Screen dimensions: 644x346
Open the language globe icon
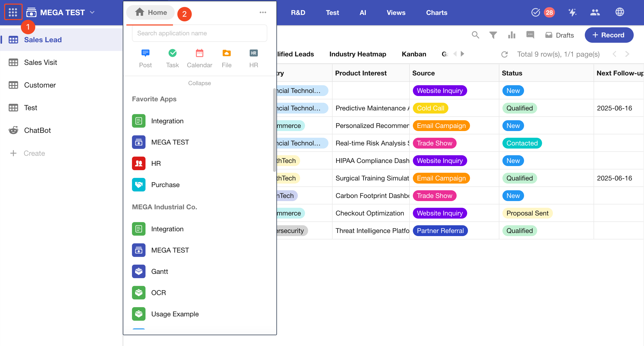[x=620, y=12]
